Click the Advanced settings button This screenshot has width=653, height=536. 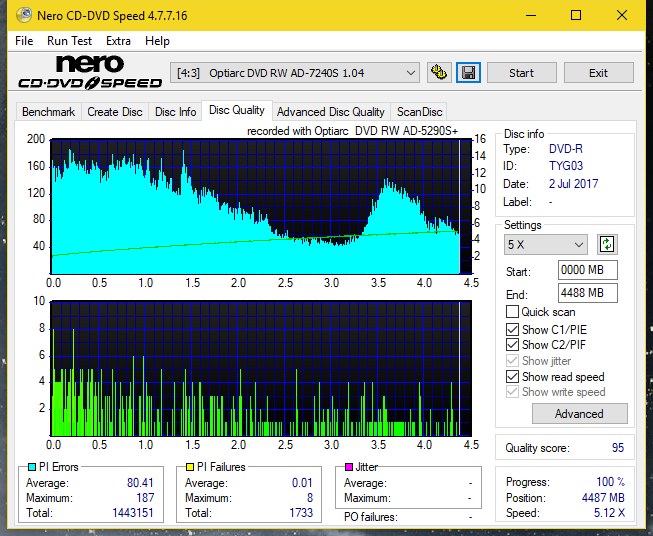pos(579,414)
